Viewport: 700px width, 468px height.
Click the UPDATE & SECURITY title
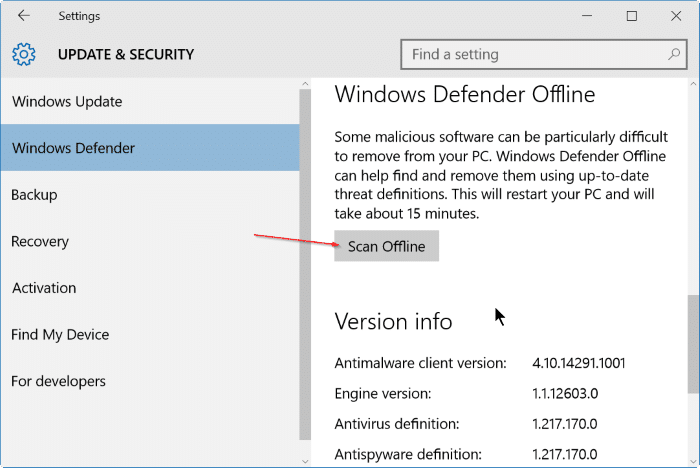[126, 54]
